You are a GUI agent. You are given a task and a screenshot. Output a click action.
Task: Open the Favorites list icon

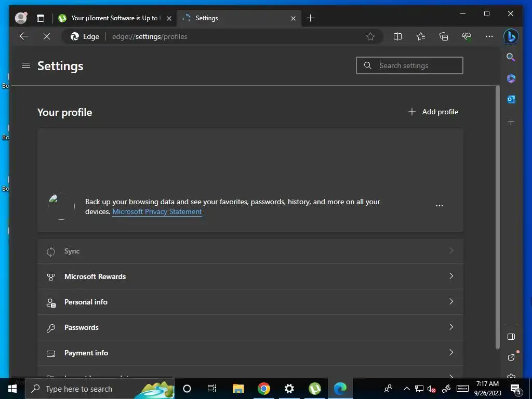point(421,36)
